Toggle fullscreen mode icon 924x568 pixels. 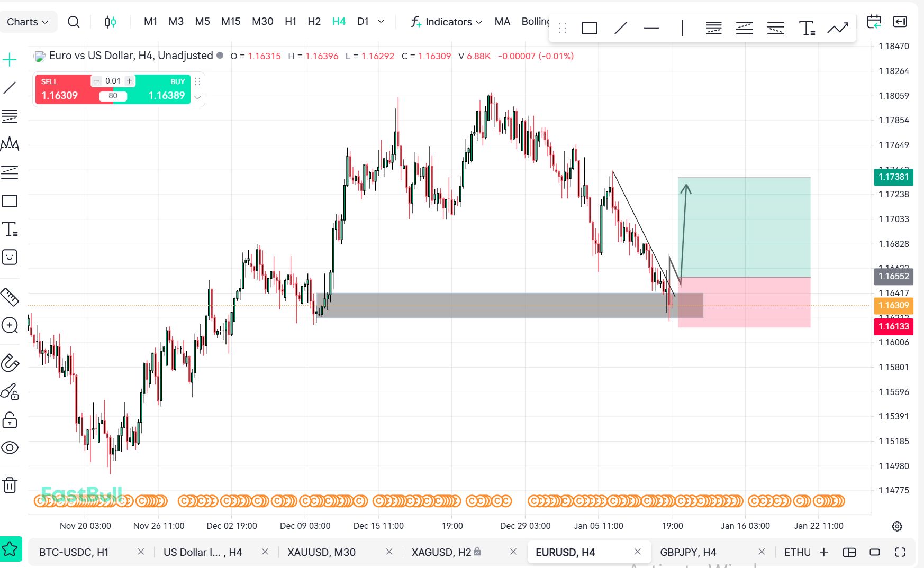(900, 552)
